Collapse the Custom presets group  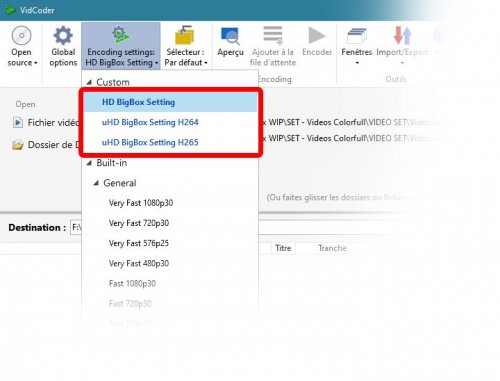point(89,82)
